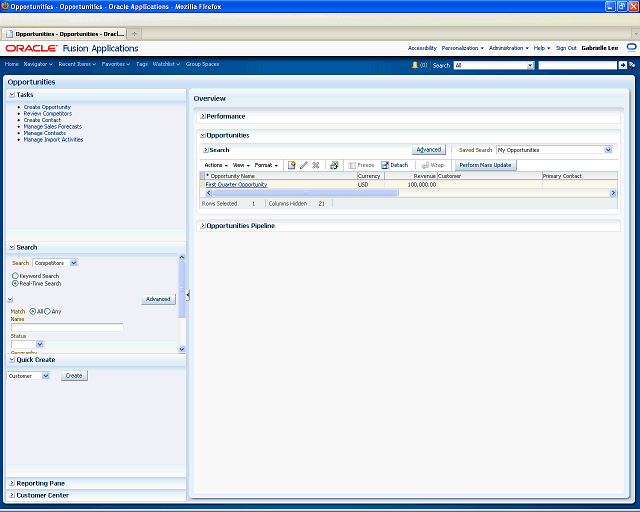640x512 pixels.
Task: Click the Tags link
Action: (142, 64)
